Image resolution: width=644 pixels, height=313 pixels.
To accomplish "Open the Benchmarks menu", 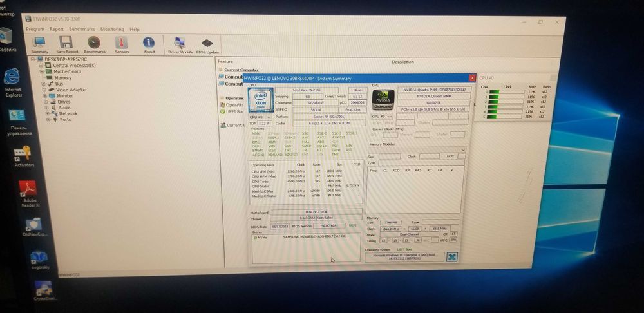I will (82, 29).
